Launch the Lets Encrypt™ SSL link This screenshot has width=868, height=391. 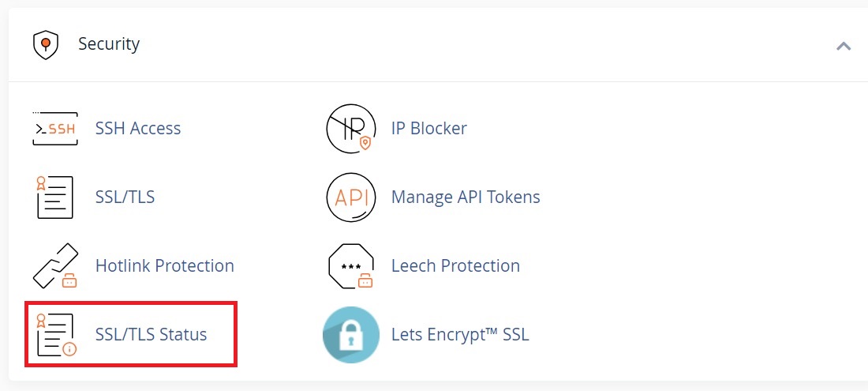pyautogui.click(x=460, y=334)
